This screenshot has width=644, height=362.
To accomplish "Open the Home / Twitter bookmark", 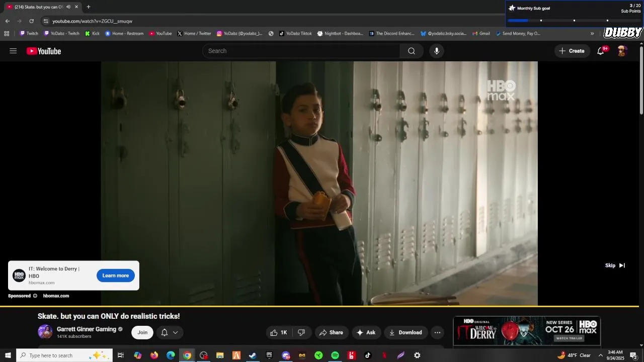I will (194, 34).
